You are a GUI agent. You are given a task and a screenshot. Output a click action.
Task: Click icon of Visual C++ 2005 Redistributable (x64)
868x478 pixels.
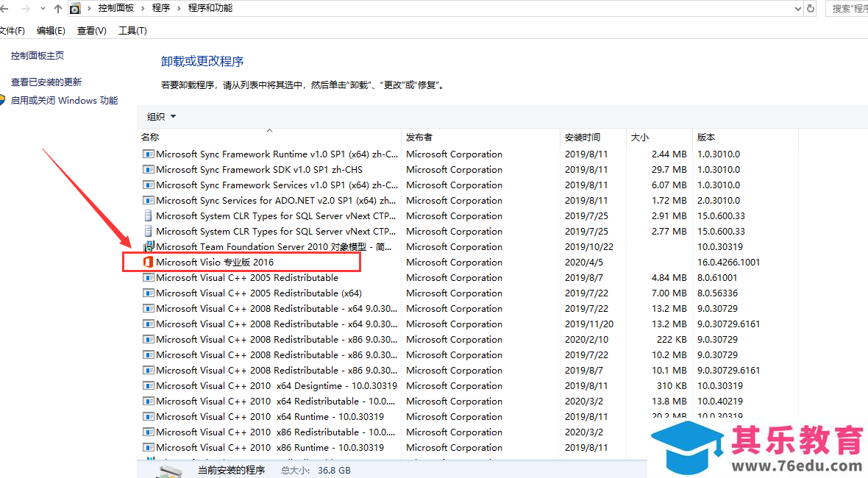click(148, 293)
